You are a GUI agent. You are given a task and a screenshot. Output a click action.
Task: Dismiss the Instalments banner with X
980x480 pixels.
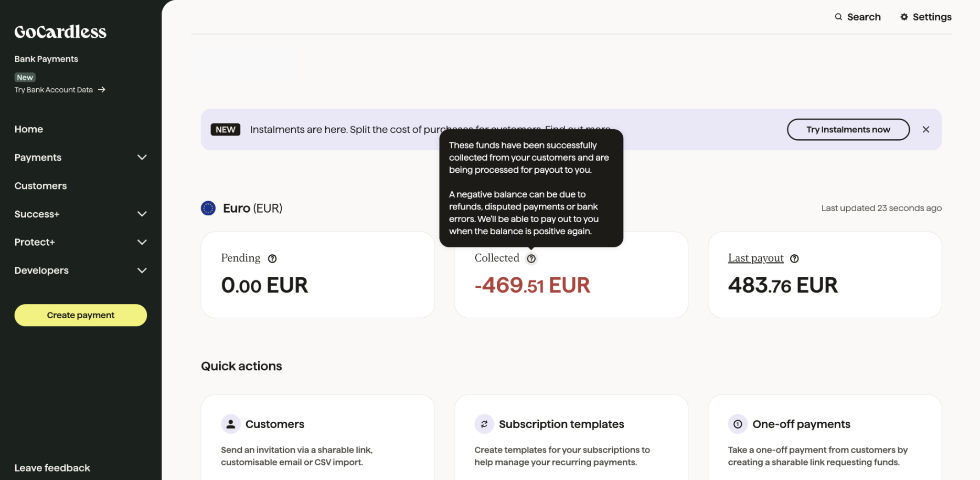(x=926, y=130)
